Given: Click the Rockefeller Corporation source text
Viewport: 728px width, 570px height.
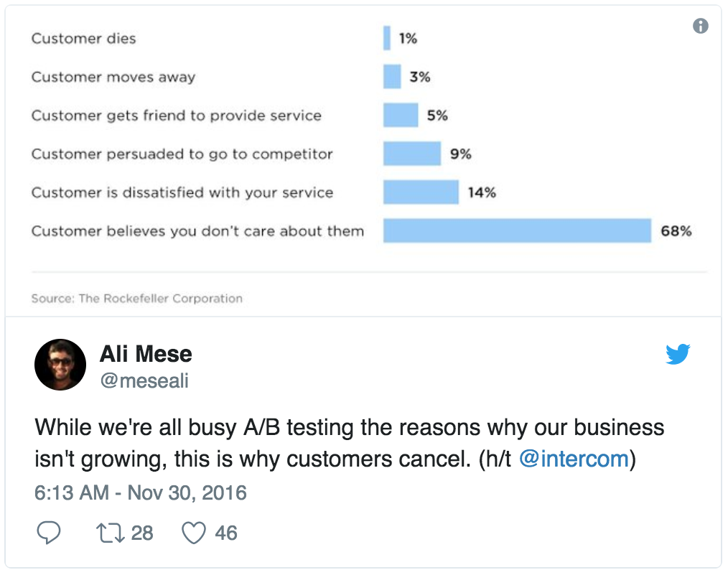Looking at the screenshot, I should tap(136, 298).
